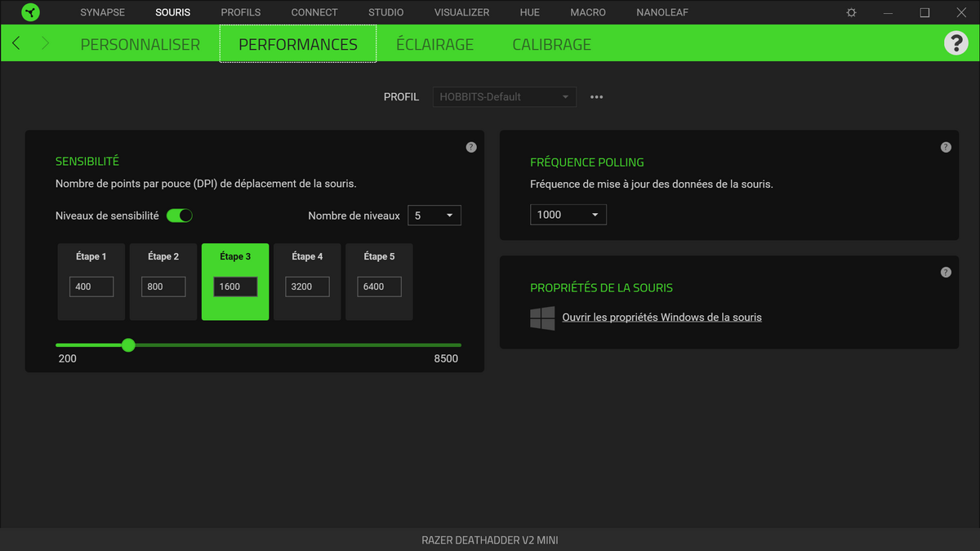
Task: Open the PERSONNALISER subtab
Action: click(x=140, y=45)
